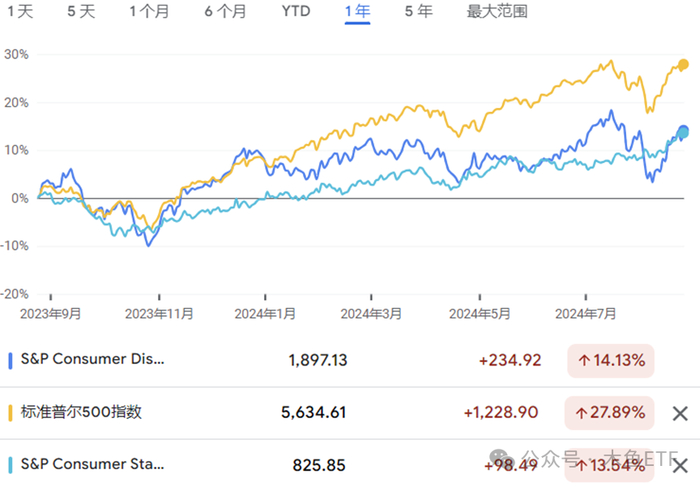
Task: Remove 标准普尔500指数 with the X icon
Action: click(680, 413)
